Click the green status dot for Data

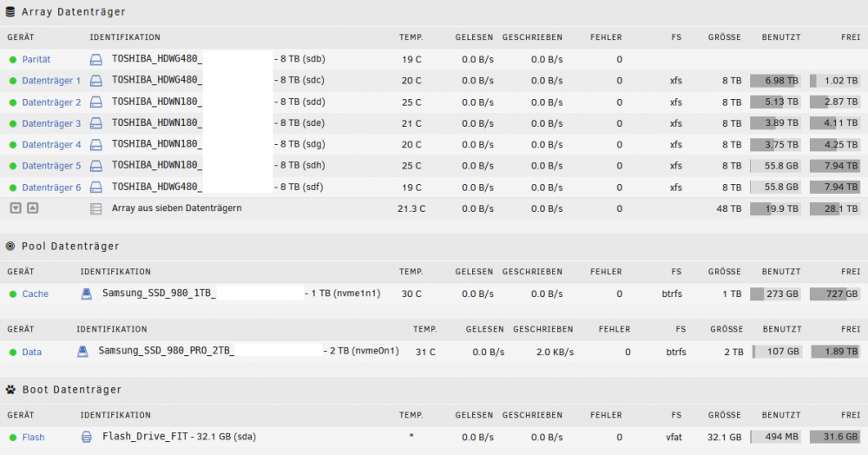coord(13,352)
